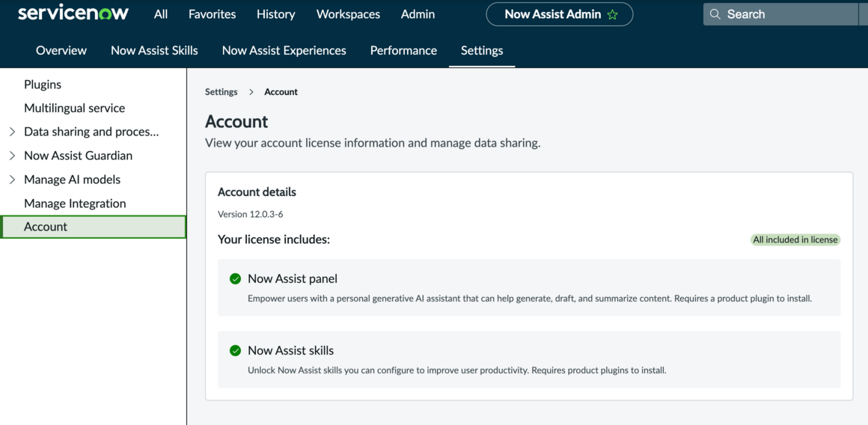Open the Favorites menu
This screenshot has height=425, width=868.
(212, 14)
